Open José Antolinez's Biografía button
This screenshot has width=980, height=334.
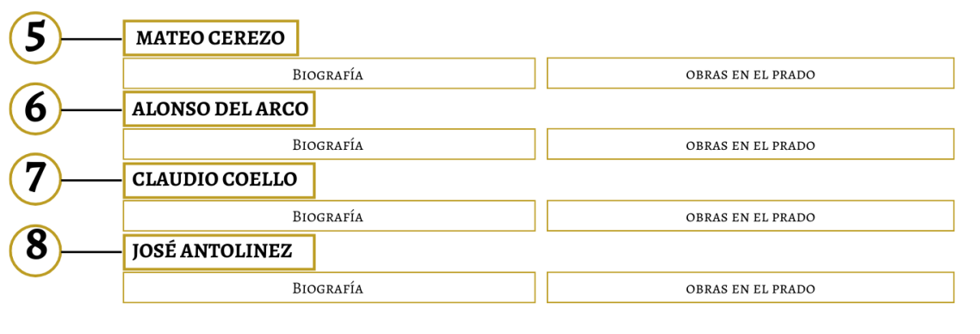pyautogui.click(x=329, y=288)
